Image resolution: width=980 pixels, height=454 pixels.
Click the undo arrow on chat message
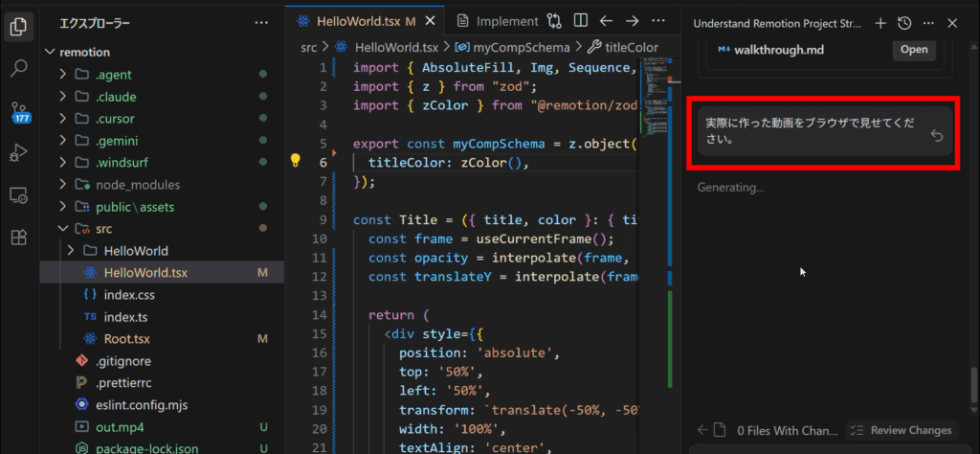click(937, 137)
